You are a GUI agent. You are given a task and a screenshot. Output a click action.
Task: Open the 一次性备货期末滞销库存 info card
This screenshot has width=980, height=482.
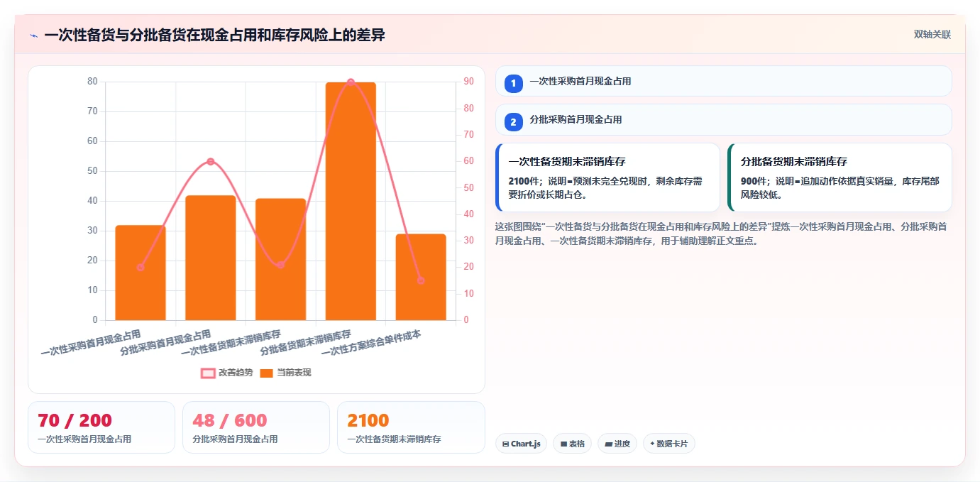pyautogui.click(x=607, y=177)
